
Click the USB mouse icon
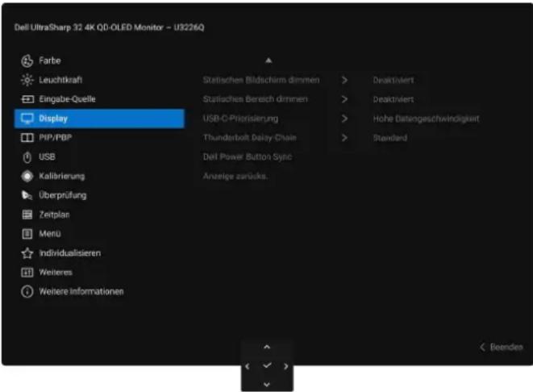27,157
